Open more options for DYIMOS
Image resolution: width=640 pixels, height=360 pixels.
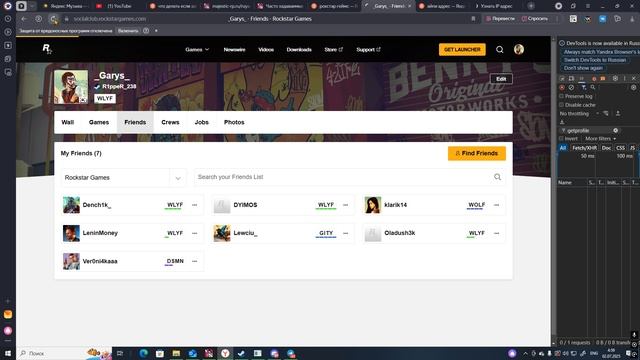[x=346, y=205]
